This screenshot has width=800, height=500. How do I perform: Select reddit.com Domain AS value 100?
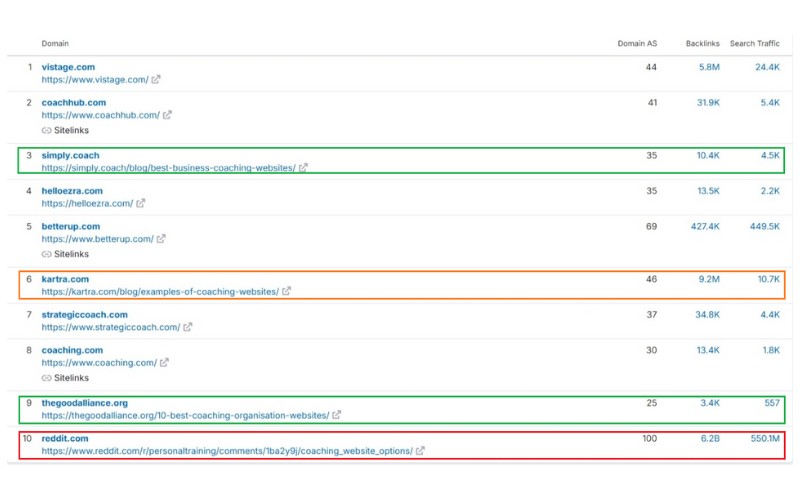tap(649, 439)
